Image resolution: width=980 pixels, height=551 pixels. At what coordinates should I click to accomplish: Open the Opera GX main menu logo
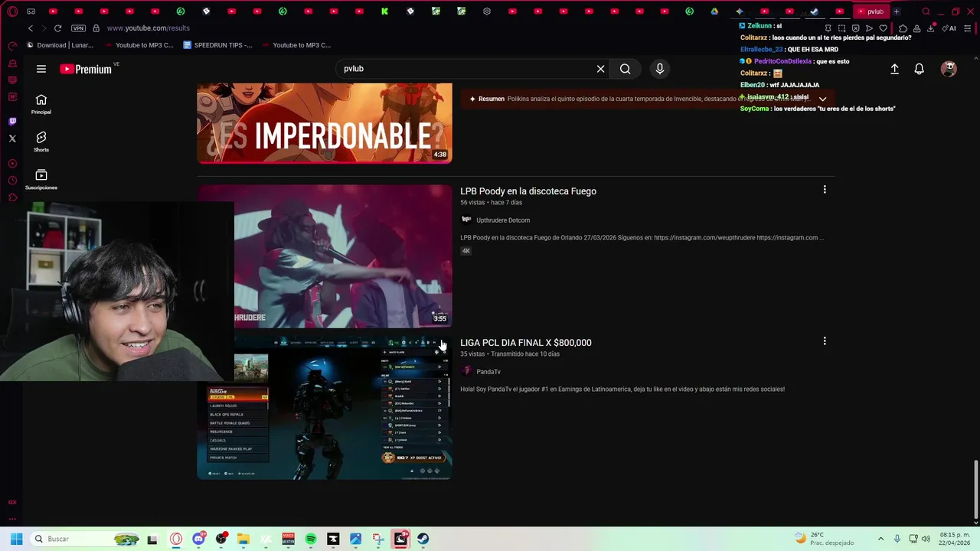[12, 11]
